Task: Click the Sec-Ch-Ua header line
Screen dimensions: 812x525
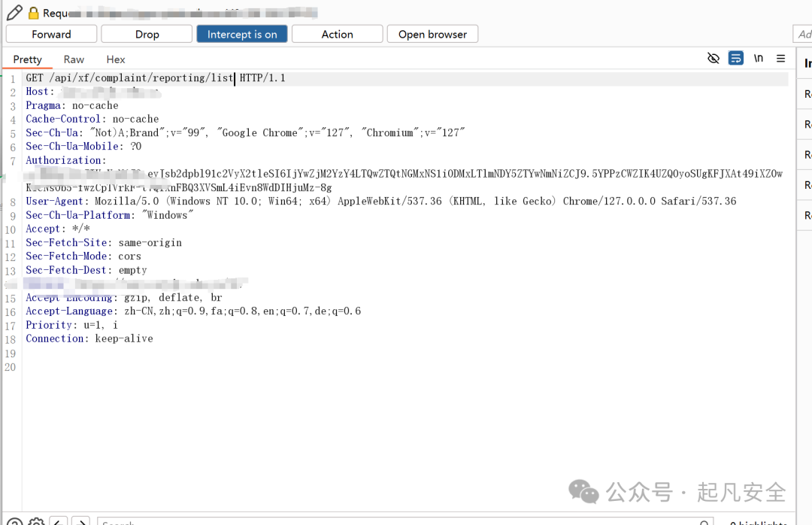Action: 245,132
